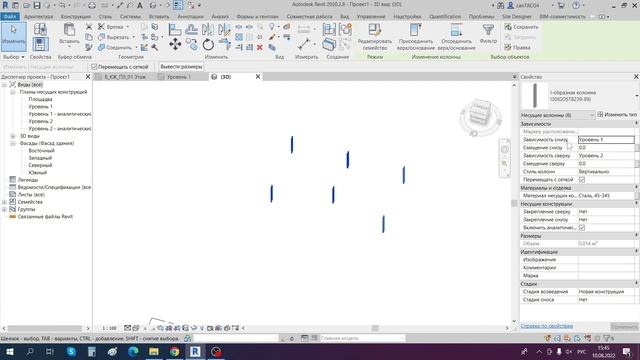This screenshot has height=360, width=640.
Task: Open the 'Соединить' dropdown arrow
Action: (x=137, y=47)
